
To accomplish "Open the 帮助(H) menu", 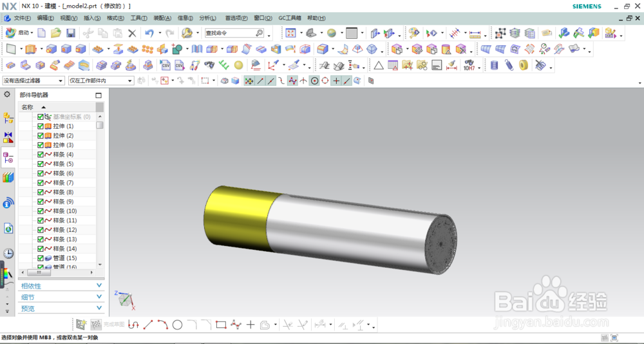I will coord(316,18).
